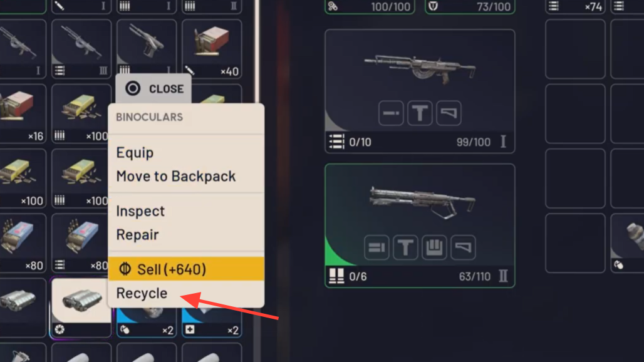Sell the binoculars for +640

[x=186, y=269]
